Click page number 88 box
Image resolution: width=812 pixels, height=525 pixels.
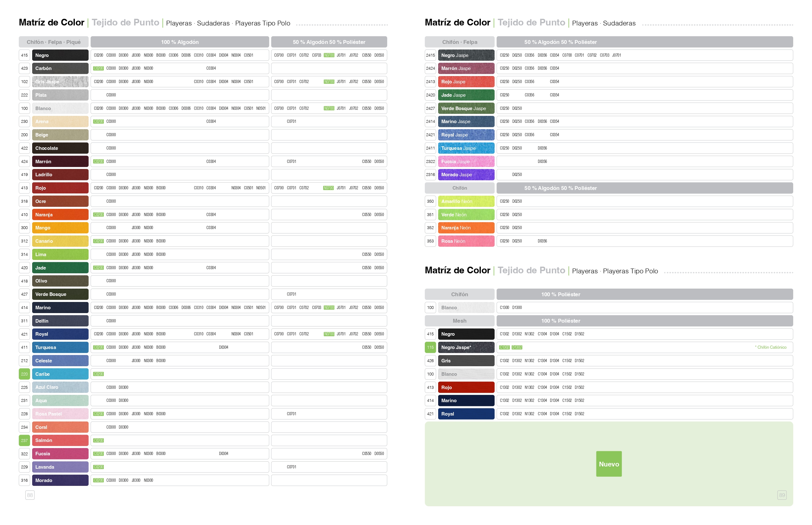[30, 495]
